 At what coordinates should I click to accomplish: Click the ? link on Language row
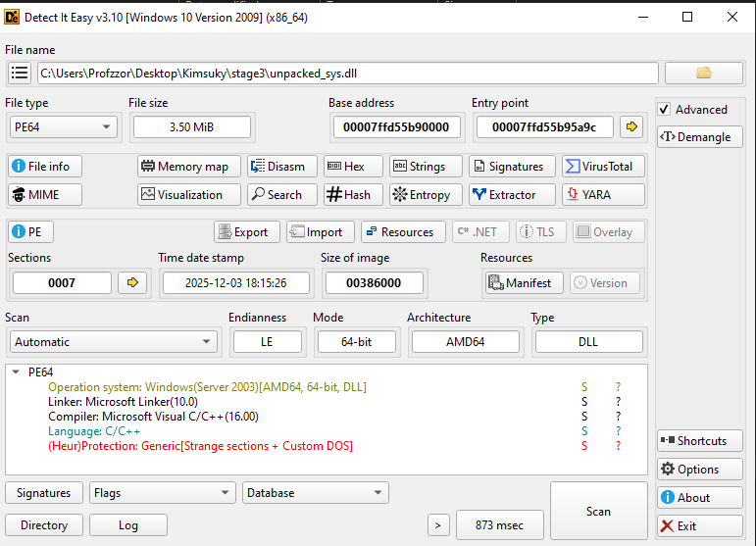[618, 431]
